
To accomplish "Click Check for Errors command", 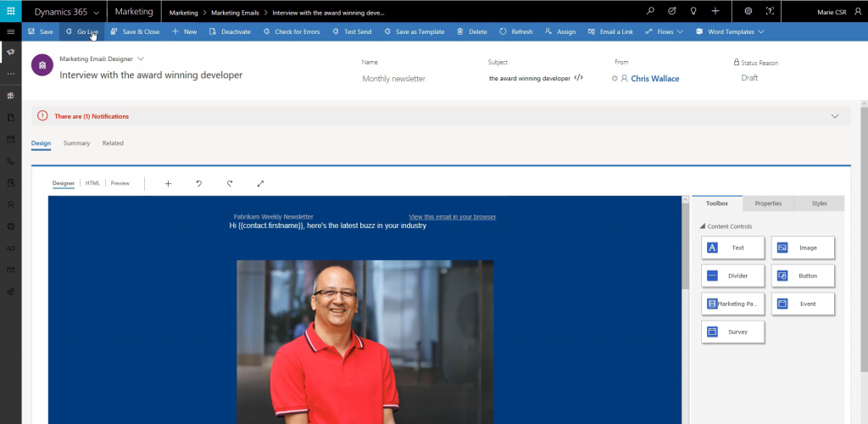I will [x=292, y=31].
